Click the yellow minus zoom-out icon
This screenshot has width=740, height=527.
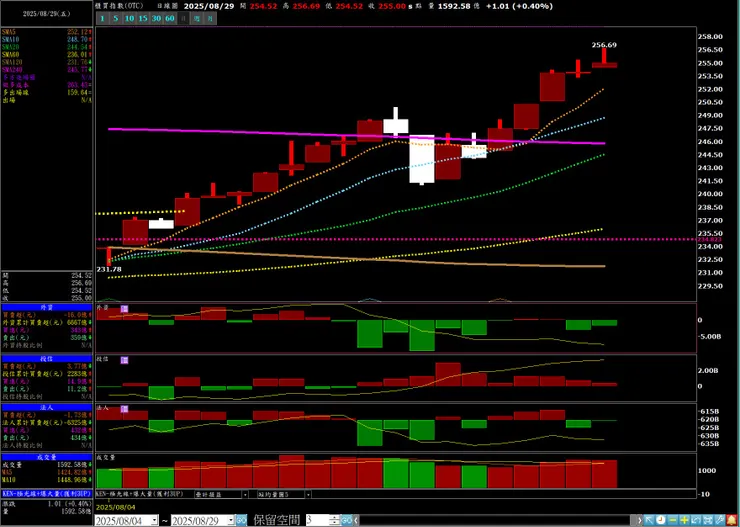(x=673, y=520)
